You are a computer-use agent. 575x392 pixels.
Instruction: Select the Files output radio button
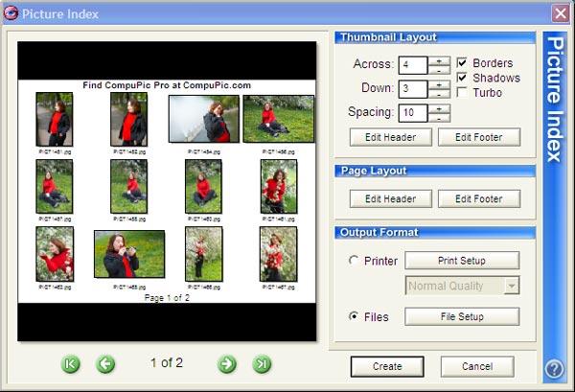(354, 316)
